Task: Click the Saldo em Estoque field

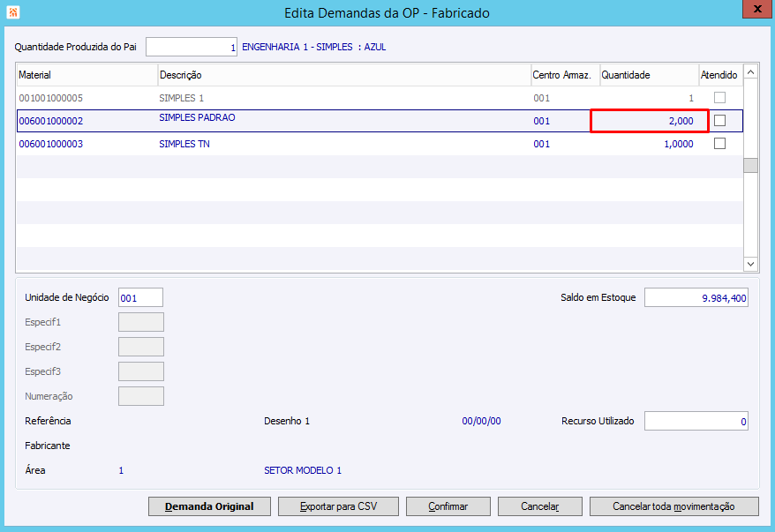Action: 696,297
